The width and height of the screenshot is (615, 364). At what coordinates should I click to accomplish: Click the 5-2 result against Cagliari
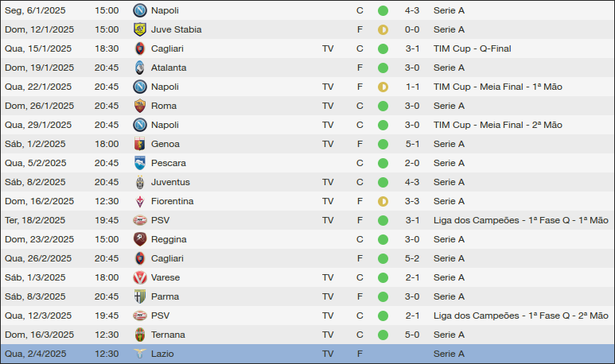(x=412, y=258)
